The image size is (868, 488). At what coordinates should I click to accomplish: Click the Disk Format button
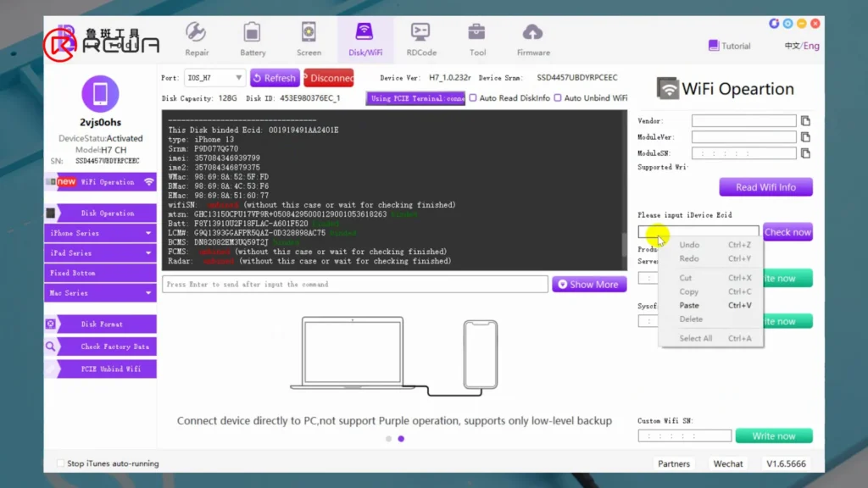pos(100,324)
